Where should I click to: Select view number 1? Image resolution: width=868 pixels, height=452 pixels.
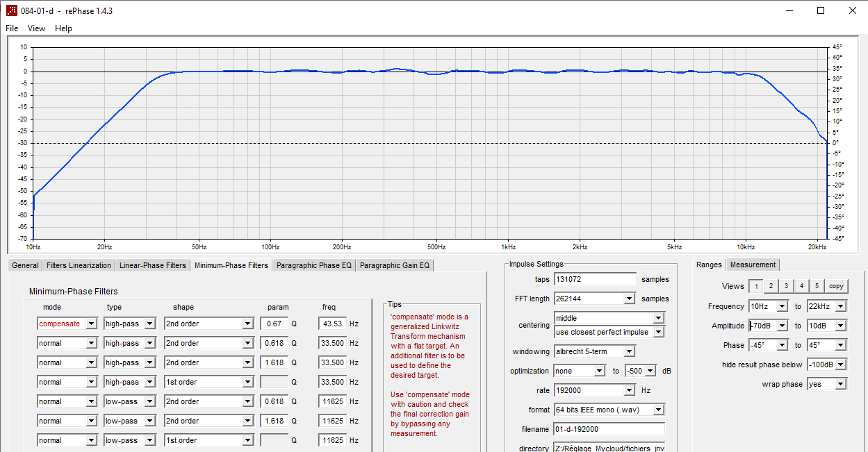[755, 286]
